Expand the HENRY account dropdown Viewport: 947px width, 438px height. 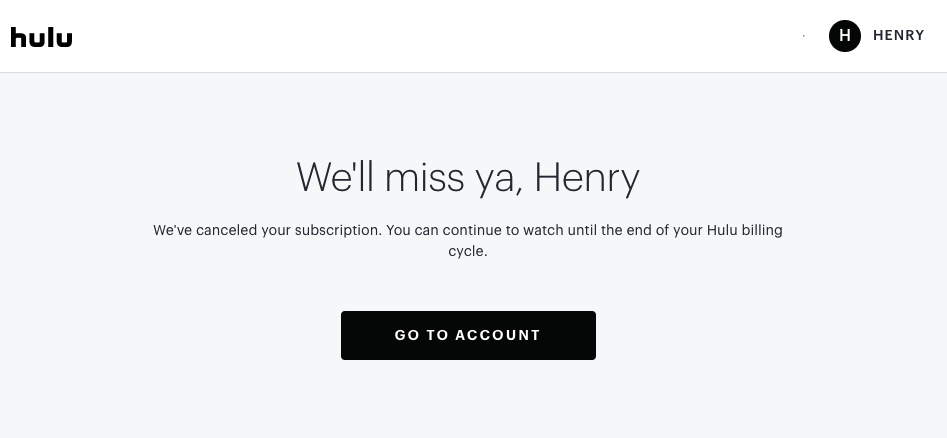(898, 36)
